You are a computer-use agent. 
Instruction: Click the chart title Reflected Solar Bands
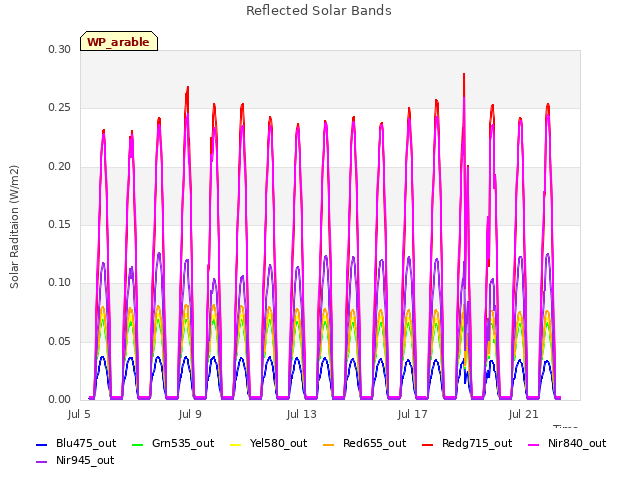point(319,11)
